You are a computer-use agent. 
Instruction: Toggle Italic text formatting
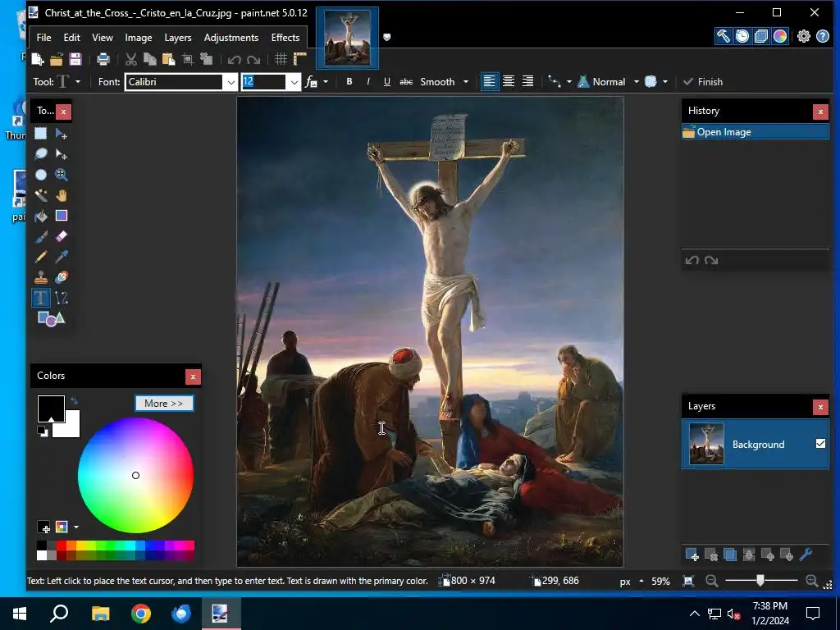tap(368, 82)
